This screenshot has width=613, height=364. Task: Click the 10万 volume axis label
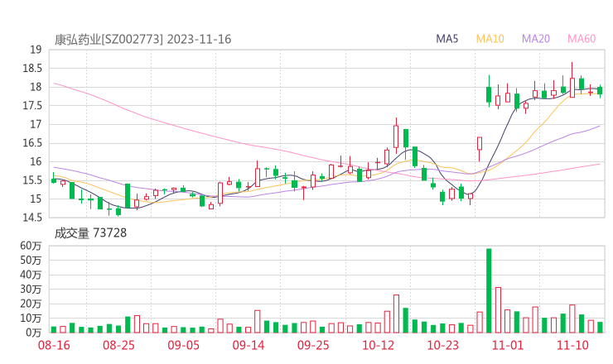31,318
